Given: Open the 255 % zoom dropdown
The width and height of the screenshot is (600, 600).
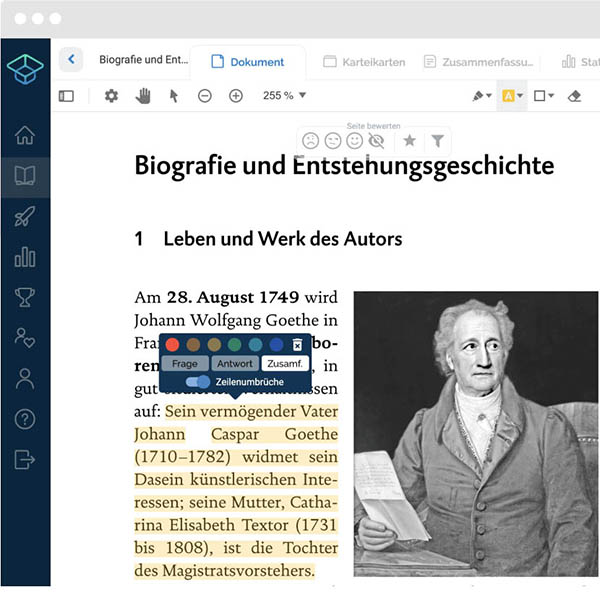Looking at the screenshot, I should [x=284, y=95].
